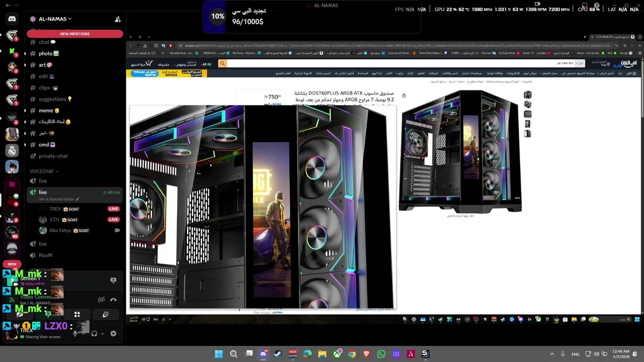Open Xbox app from taskbar
This screenshot has width=644, height=362.
(x=337, y=354)
